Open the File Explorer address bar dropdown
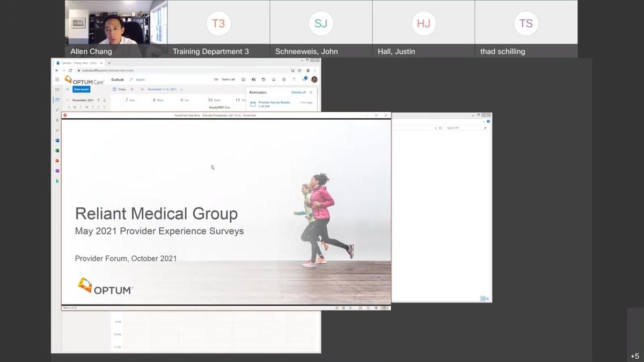644x362 pixels. (x=435, y=128)
